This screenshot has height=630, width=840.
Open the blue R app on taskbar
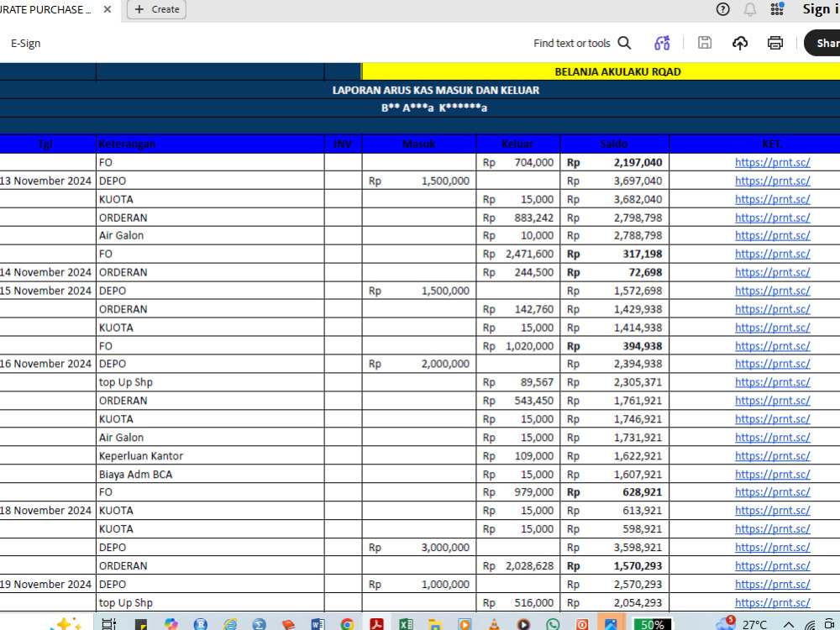pyautogui.click(x=201, y=623)
